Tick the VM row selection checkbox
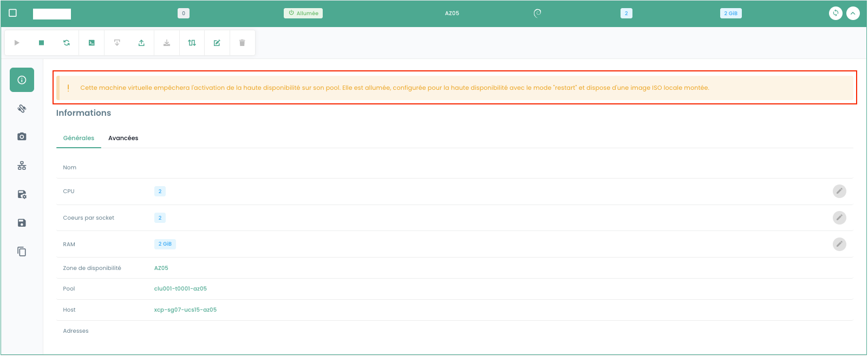868x356 pixels. pos(13,13)
